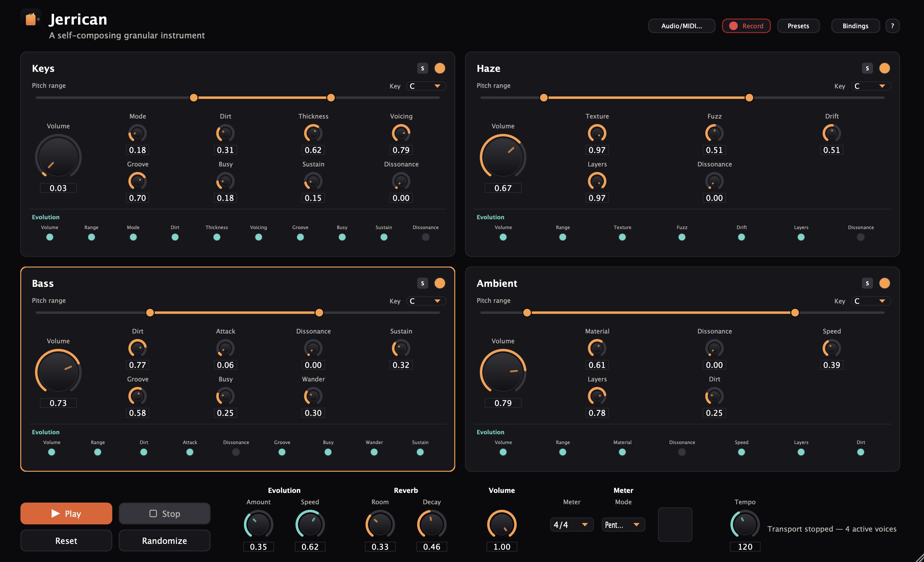Click the Keys Mode knob
Screen dimensions: 924x562
(x=138, y=133)
